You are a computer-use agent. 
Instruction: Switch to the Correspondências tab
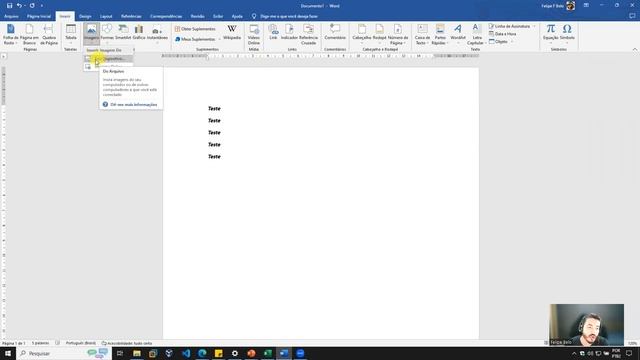click(166, 16)
